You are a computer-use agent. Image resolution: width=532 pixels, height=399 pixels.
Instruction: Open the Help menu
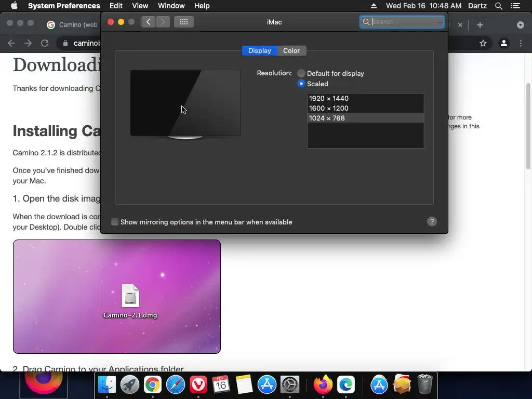(x=202, y=6)
